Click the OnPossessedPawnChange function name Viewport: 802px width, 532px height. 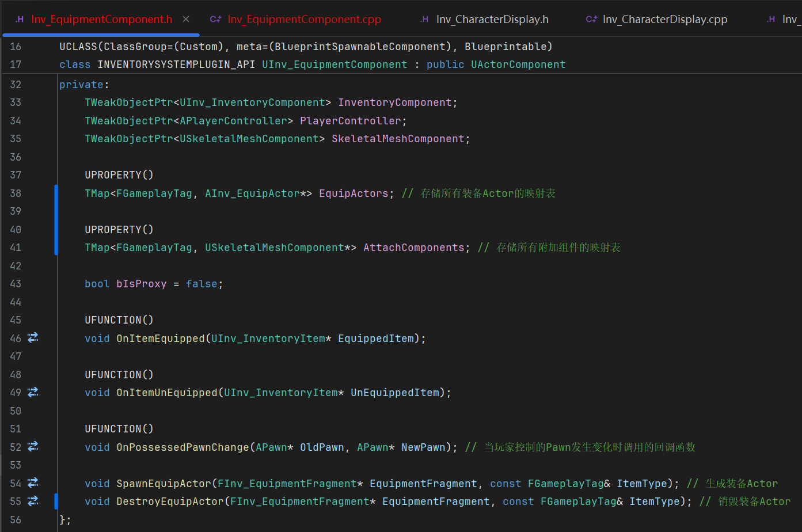pos(183,447)
